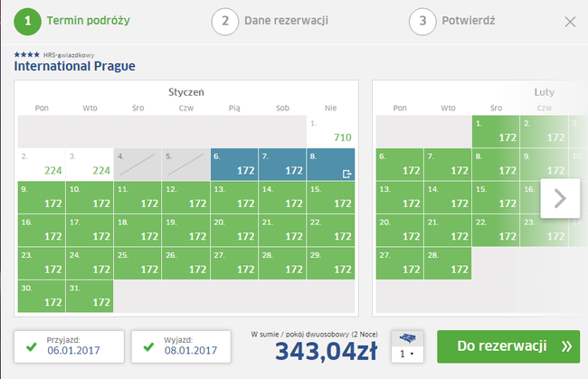Click the bed icon above room count

tap(407, 338)
